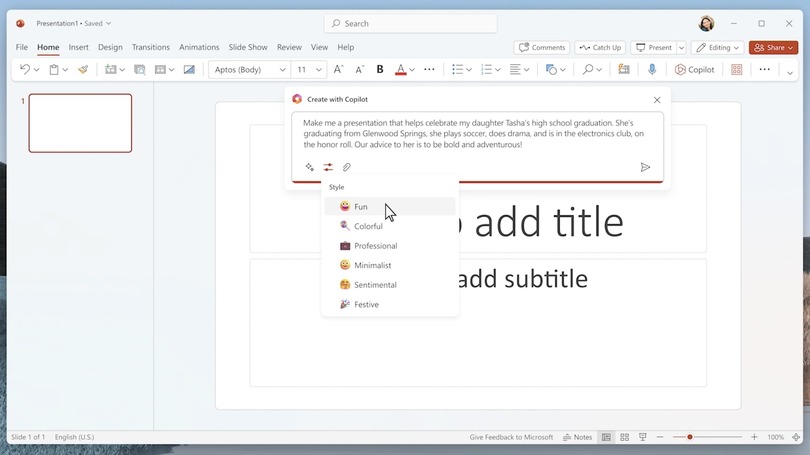The height and width of the screenshot is (455, 810).
Task: Apply the red font color
Action: [400, 70]
